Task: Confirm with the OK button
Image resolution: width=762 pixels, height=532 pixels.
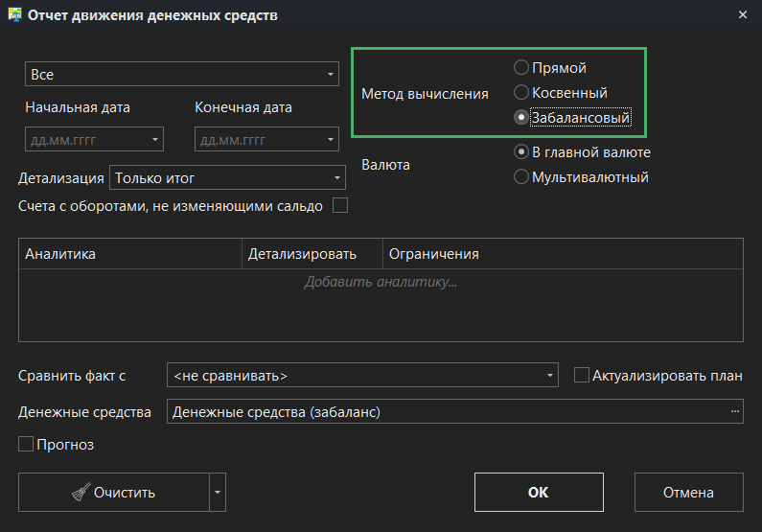Action: [539, 492]
